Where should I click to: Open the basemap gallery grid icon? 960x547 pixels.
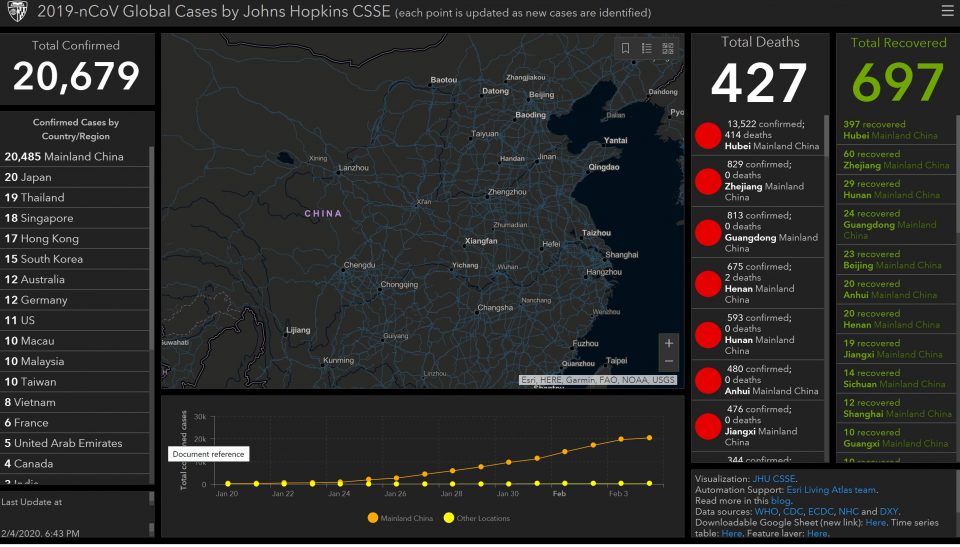coord(668,48)
